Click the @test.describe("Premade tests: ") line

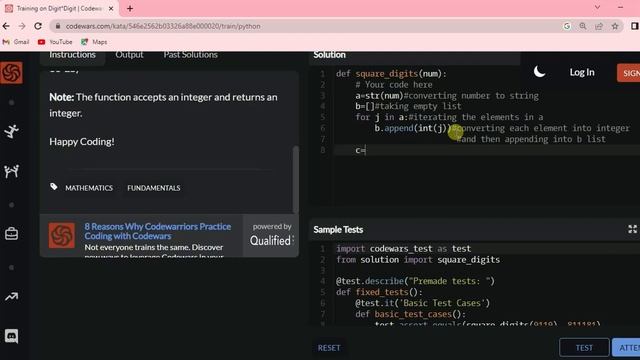pyautogui.click(x=415, y=281)
